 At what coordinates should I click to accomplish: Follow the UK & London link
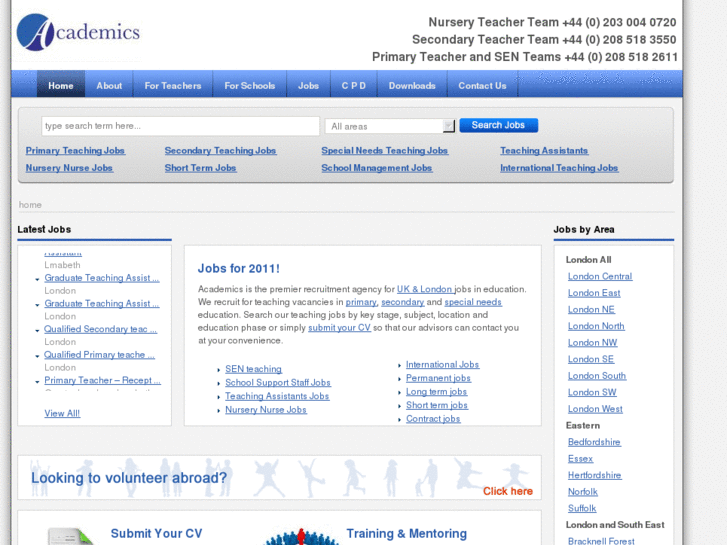424,289
